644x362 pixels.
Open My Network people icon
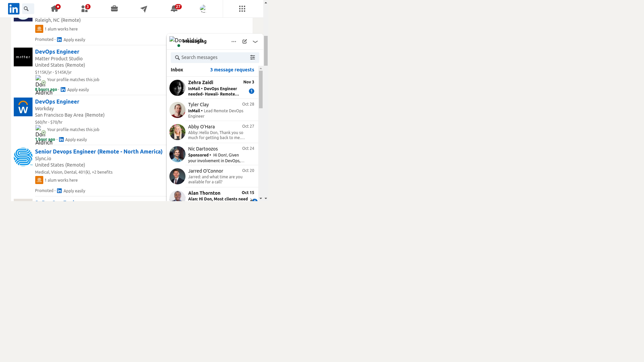(x=85, y=9)
